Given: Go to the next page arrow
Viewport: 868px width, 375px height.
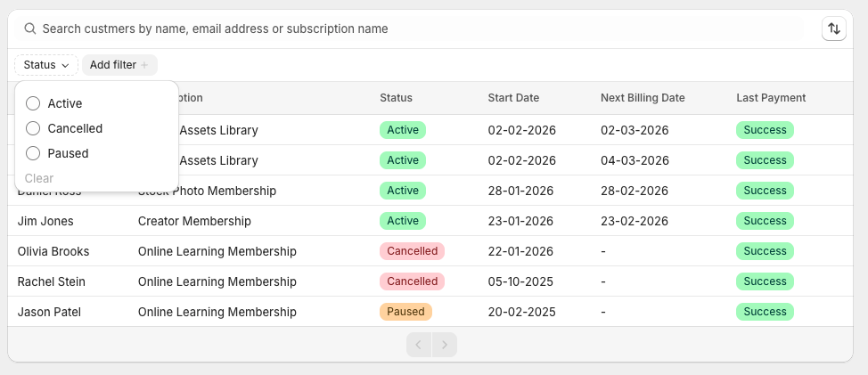Looking at the screenshot, I should (445, 345).
